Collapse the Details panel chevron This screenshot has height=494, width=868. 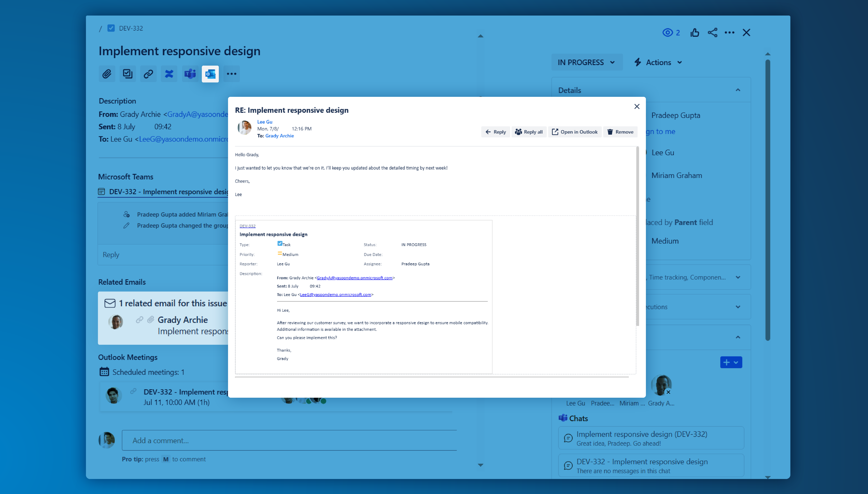click(738, 90)
